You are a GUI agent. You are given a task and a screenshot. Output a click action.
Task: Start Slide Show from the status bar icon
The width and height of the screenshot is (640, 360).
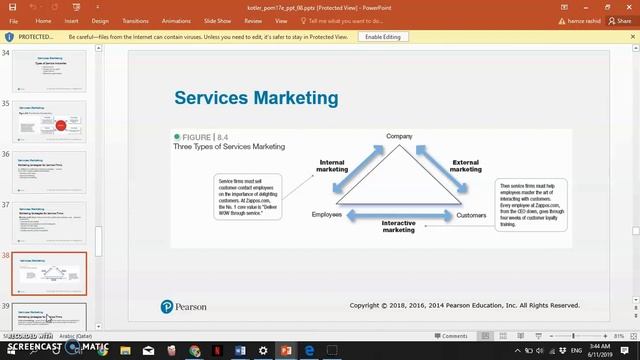pyautogui.click(x=539, y=336)
